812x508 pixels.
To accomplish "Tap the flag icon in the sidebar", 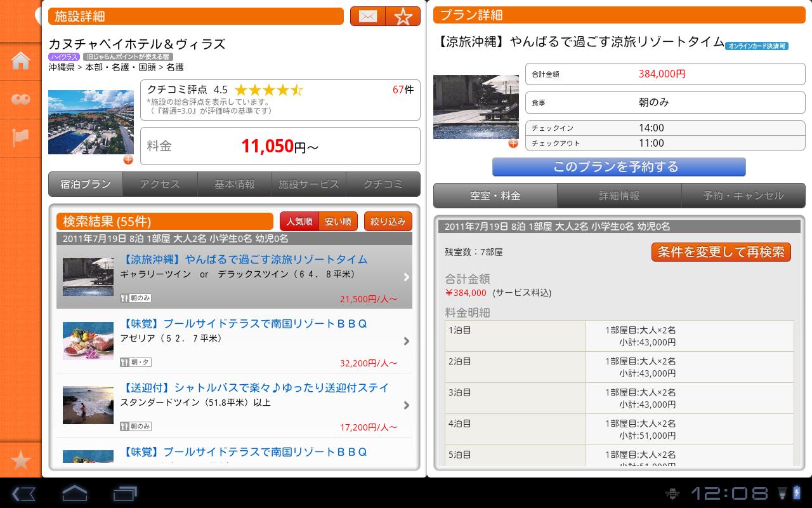I will 21,137.
